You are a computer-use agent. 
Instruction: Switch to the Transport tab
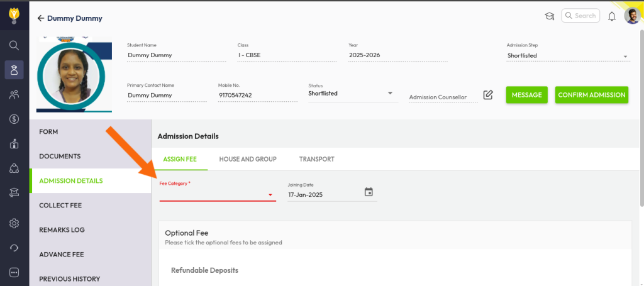pos(316,159)
